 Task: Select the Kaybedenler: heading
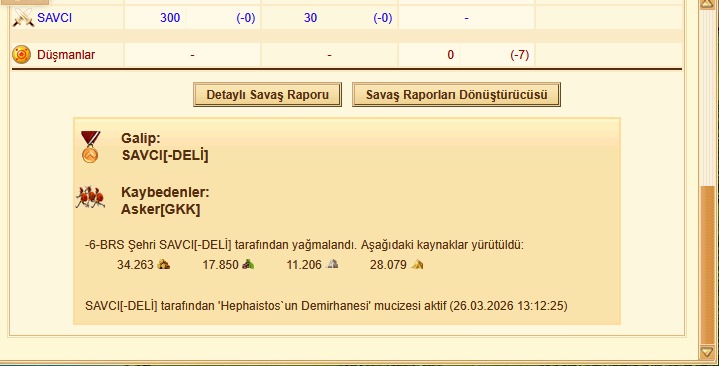point(165,193)
